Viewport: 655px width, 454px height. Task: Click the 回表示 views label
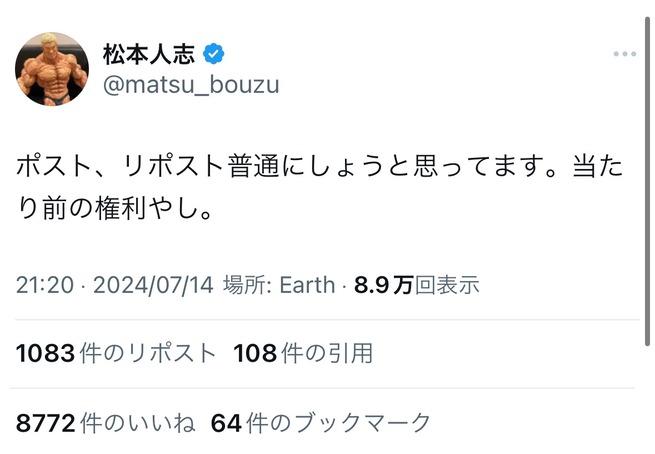[447, 285]
